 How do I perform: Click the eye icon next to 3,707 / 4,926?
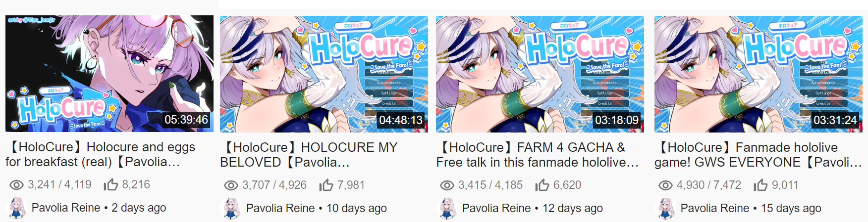pyautogui.click(x=231, y=185)
